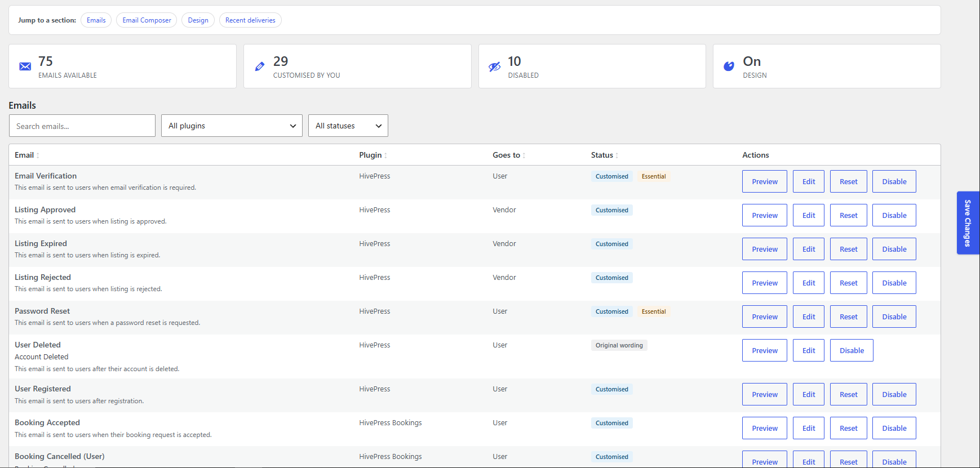Jump to the Email Composer section
The height and width of the screenshot is (468, 980).
coord(147,20)
